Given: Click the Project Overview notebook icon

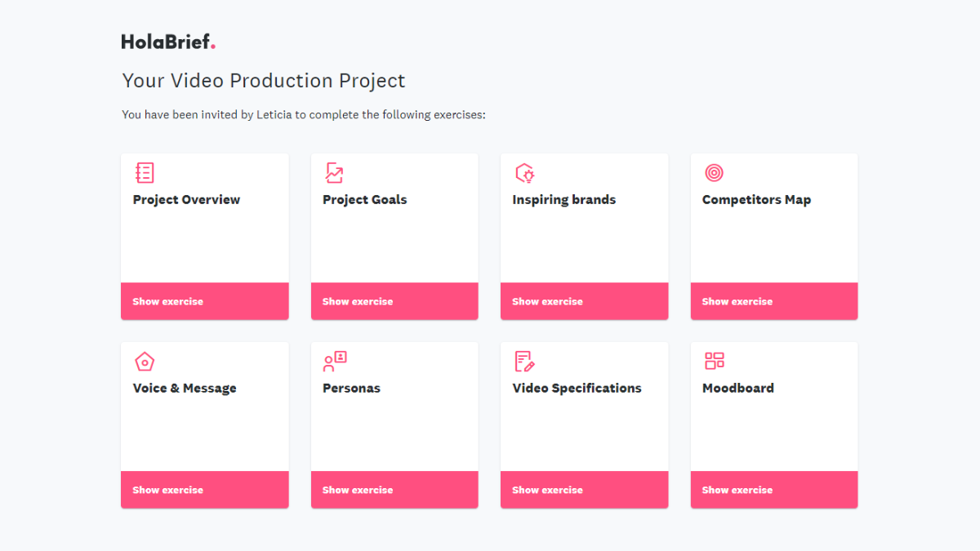Looking at the screenshot, I should point(144,173).
